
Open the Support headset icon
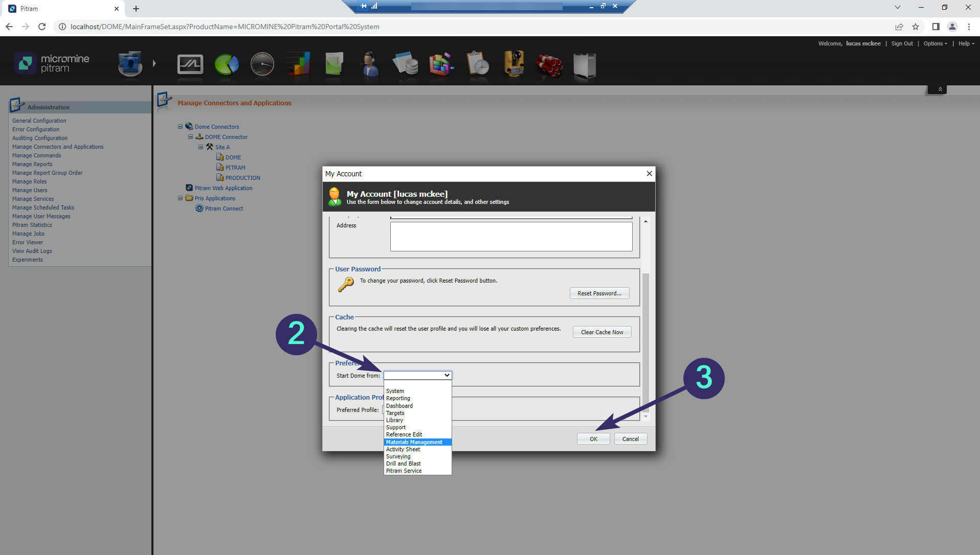[370, 64]
